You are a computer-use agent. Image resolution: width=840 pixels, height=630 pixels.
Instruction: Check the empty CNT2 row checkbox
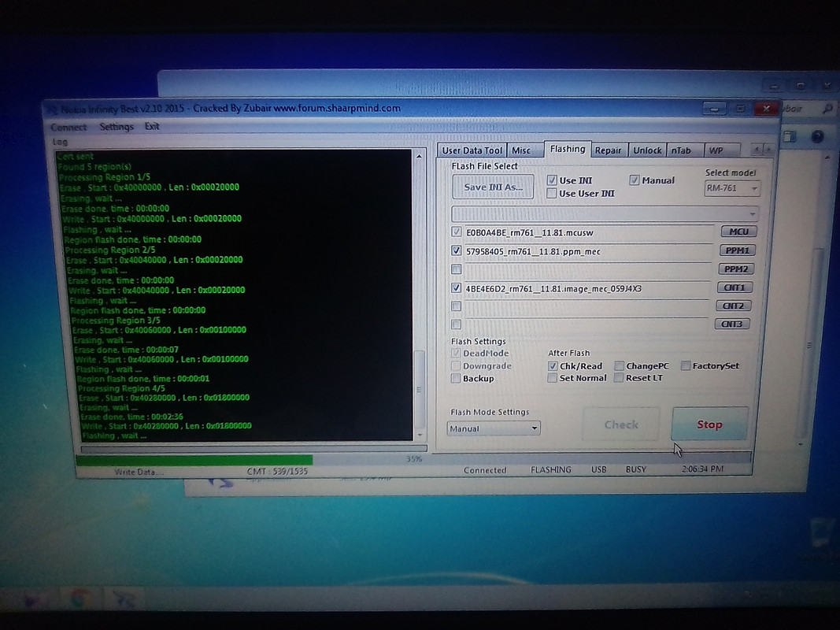point(456,306)
